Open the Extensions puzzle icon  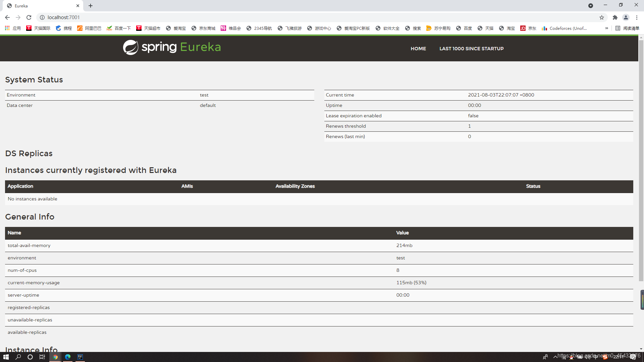(615, 17)
